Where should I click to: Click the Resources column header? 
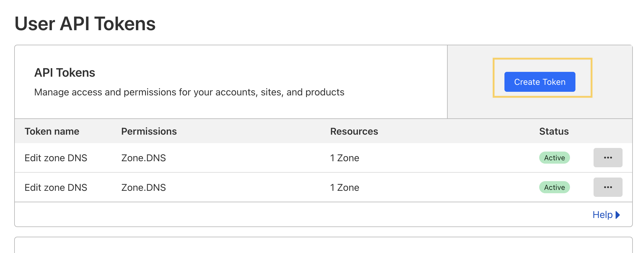tap(354, 131)
